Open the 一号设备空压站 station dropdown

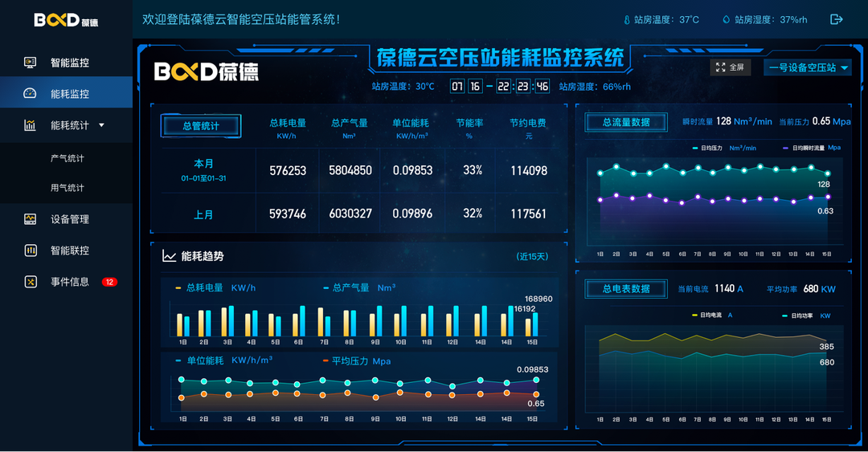click(x=807, y=67)
